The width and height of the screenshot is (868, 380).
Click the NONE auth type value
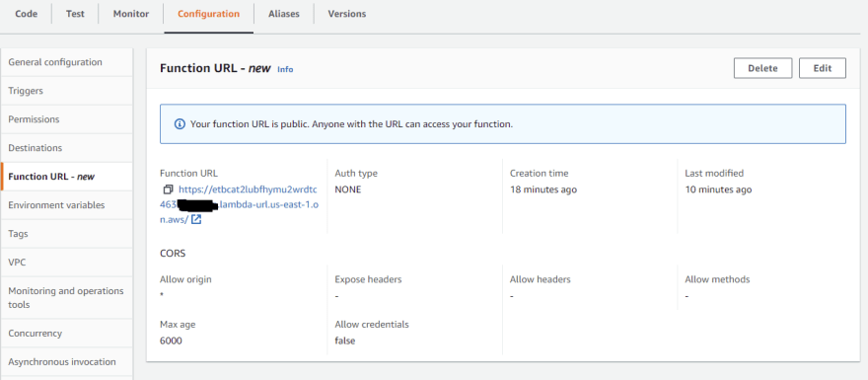(x=347, y=190)
